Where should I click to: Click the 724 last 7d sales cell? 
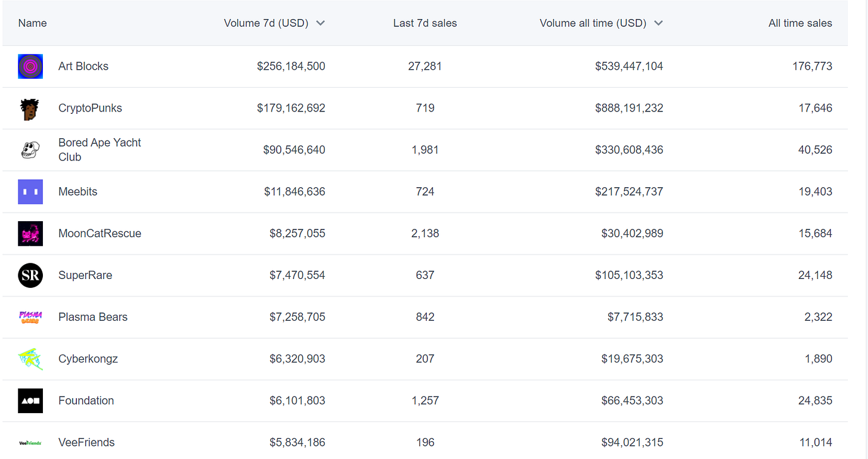pyautogui.click(x=425, y=191)
